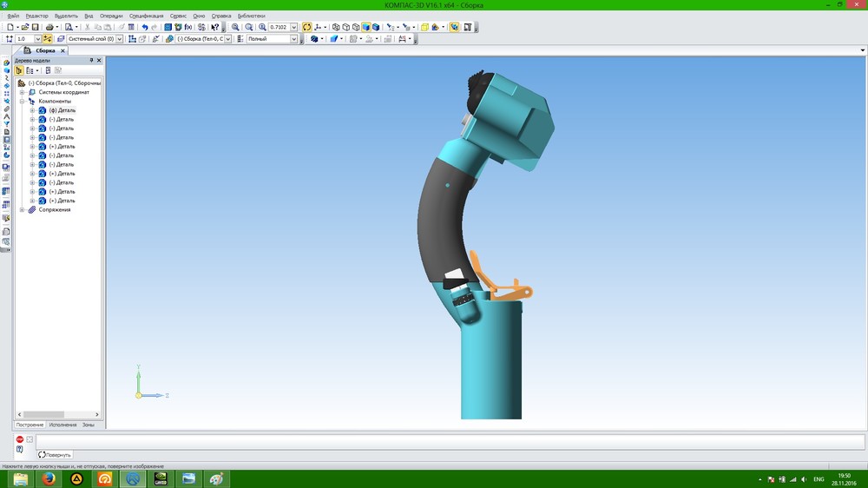868x488 pixels.
Task: Expand the Системы координат tree node
Action: 22,92
